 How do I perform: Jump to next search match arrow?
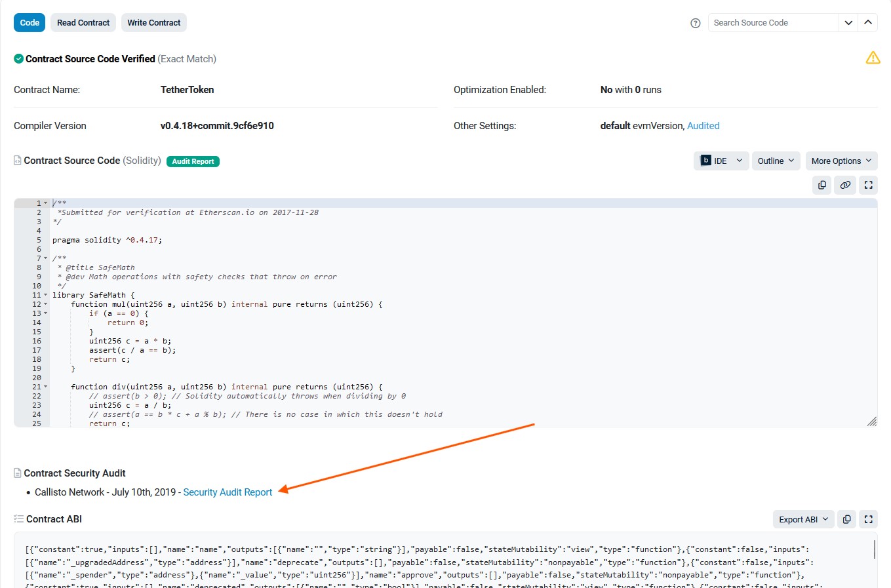(x=848, y=22)
